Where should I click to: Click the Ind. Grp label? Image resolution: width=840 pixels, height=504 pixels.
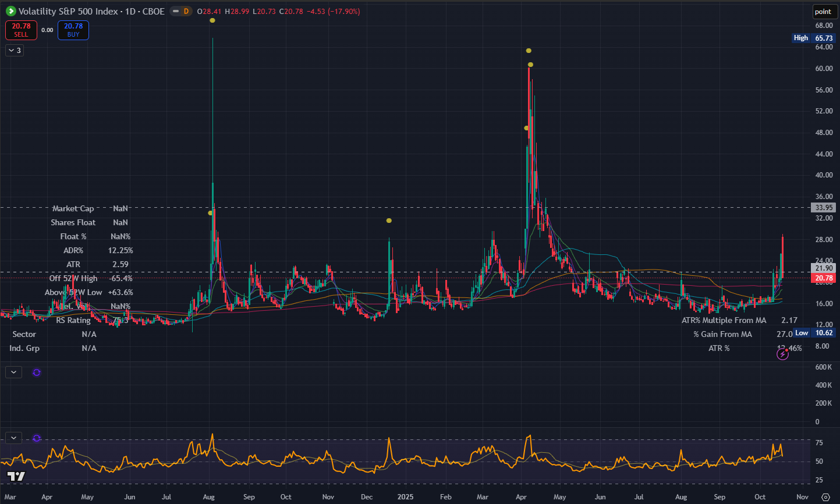coord(24,348)
